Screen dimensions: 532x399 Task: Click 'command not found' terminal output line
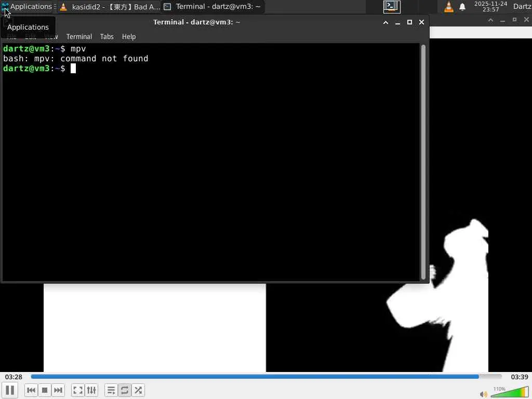[76, 59]
